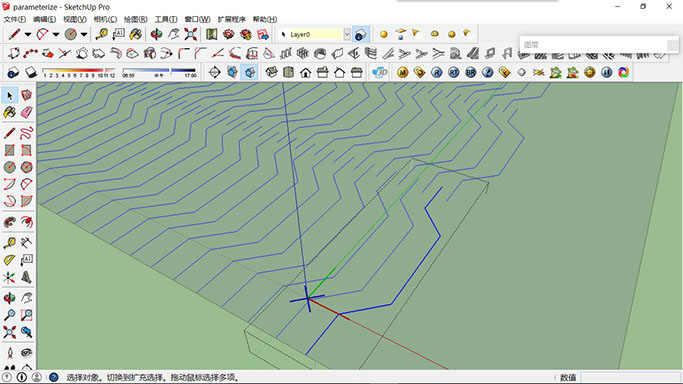
Task: Click the 数值 measurements input box
Action: [x=630, y=377]
